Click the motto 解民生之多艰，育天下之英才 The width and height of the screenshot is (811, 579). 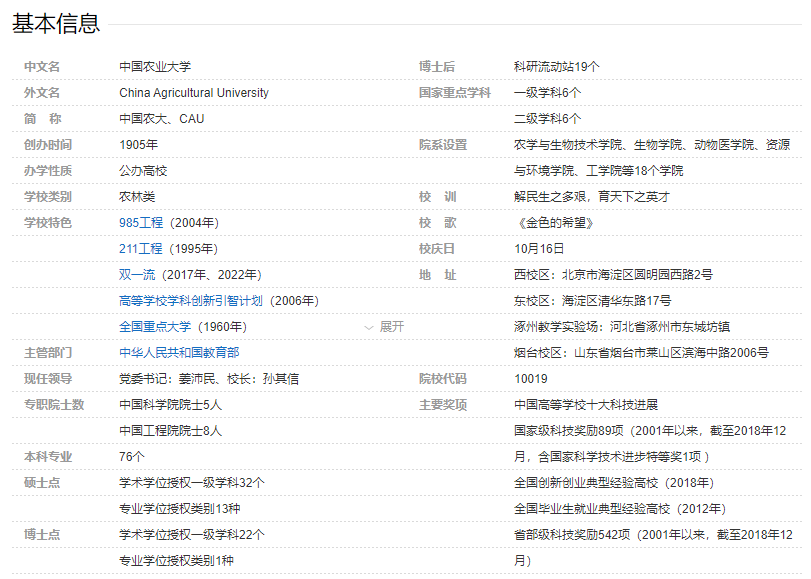point(592,197)
